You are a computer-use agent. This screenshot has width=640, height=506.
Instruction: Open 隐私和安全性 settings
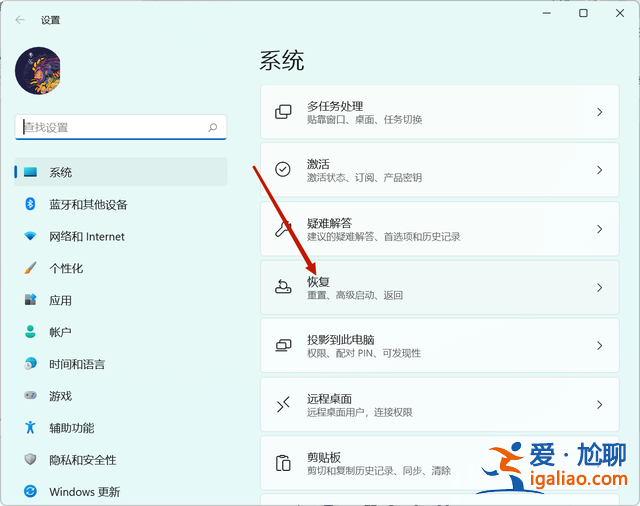pos(121,460)
